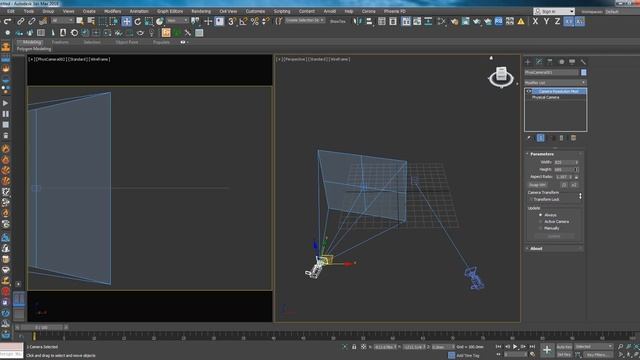
Task: Collapse the Parameters rollout
Action: [542, 154]
